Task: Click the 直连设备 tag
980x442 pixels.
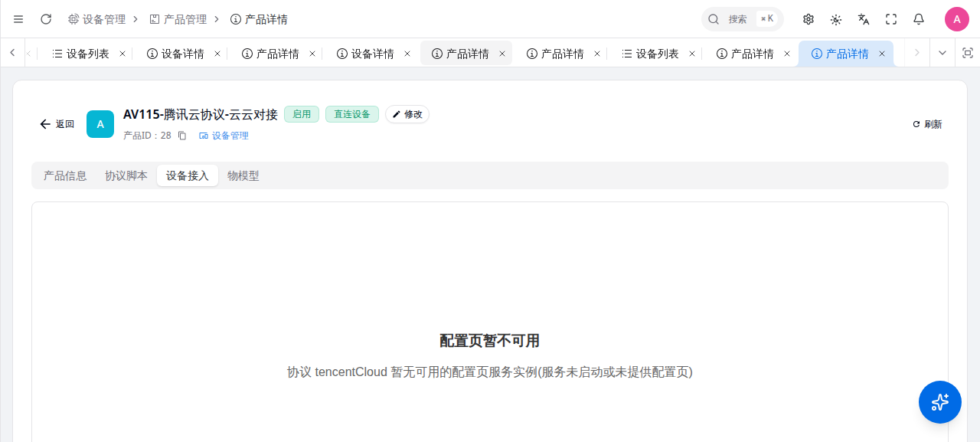Action: point(352,114)
